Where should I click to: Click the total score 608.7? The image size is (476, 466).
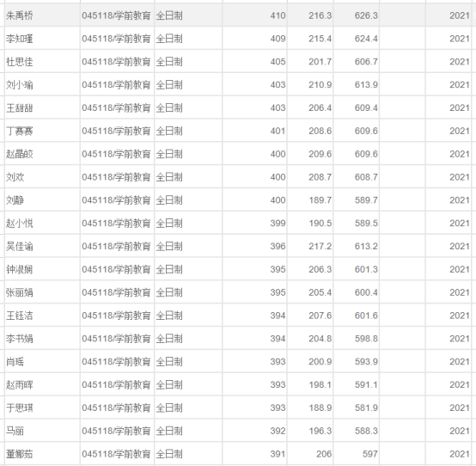tap(366, 177)
